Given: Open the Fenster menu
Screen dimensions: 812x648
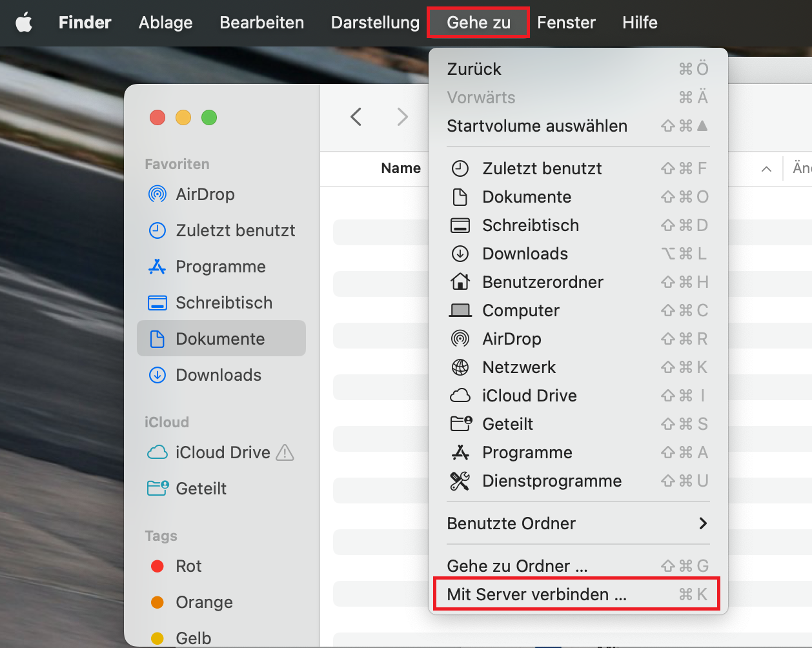Looking at the screenshot, I should [x=566, y=23].
